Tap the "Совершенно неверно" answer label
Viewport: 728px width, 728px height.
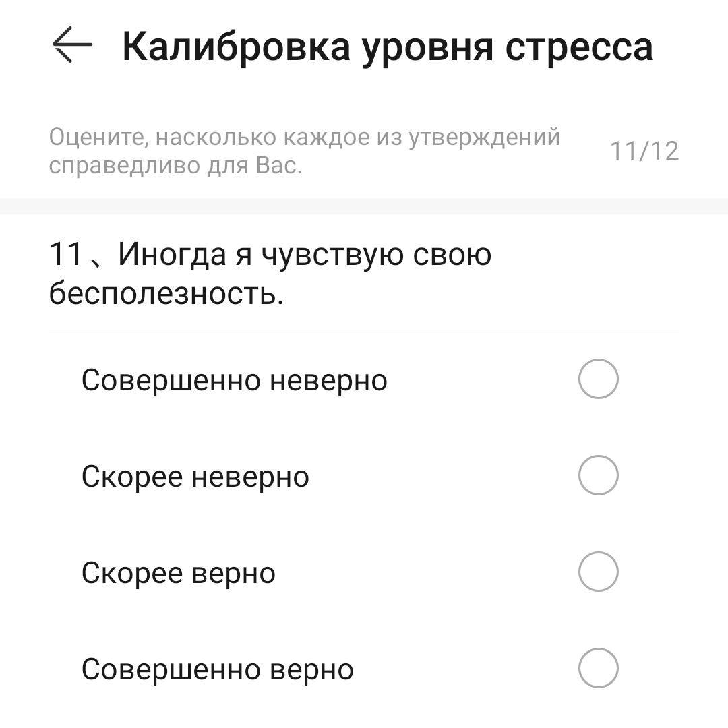point(234,380)
